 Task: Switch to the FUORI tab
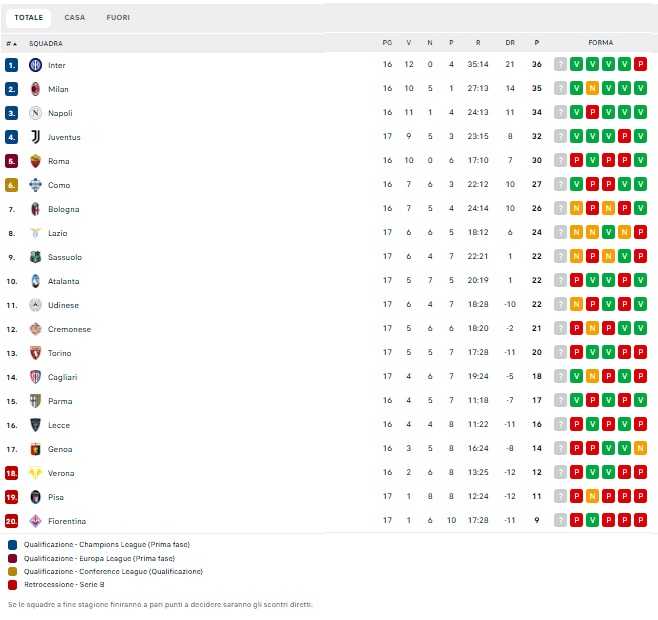tap(118, 17)
